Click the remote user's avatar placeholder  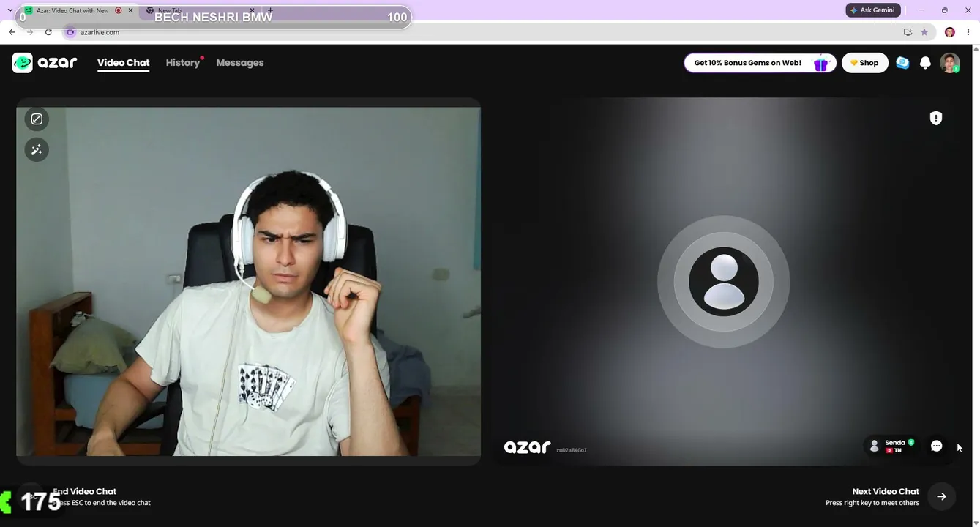(x=724, y=282)
